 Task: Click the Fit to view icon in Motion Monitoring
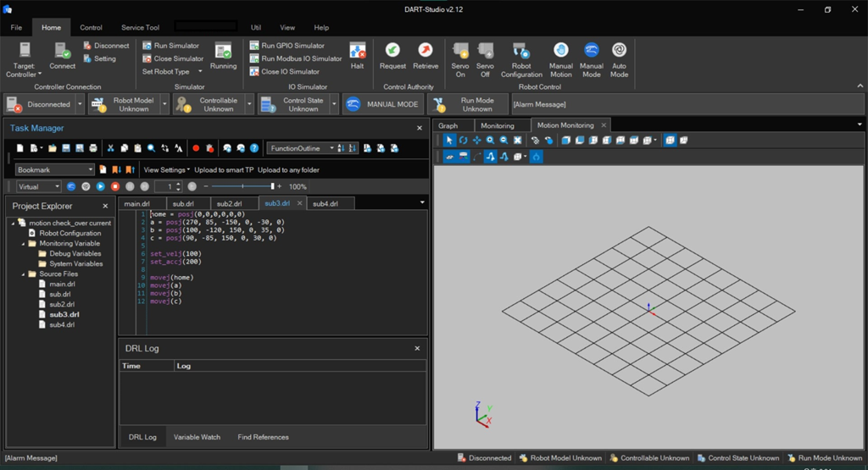click(518, 141)
